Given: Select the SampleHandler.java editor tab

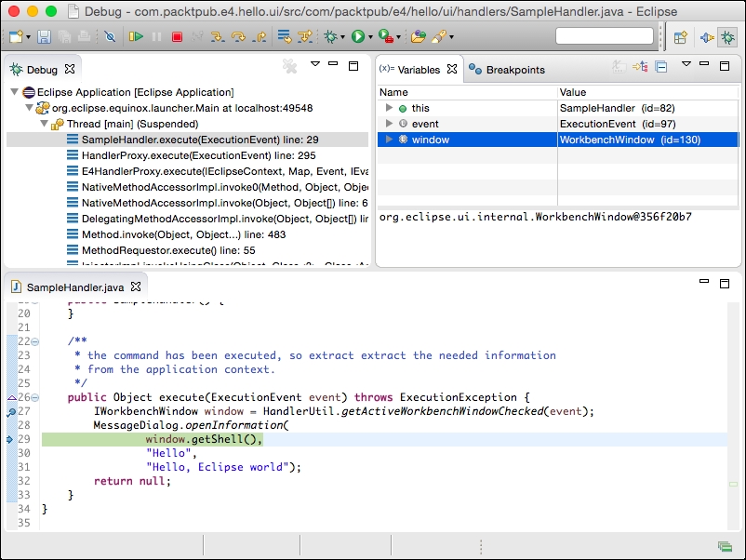Looking at the screenshot, I should coord(74,287).
